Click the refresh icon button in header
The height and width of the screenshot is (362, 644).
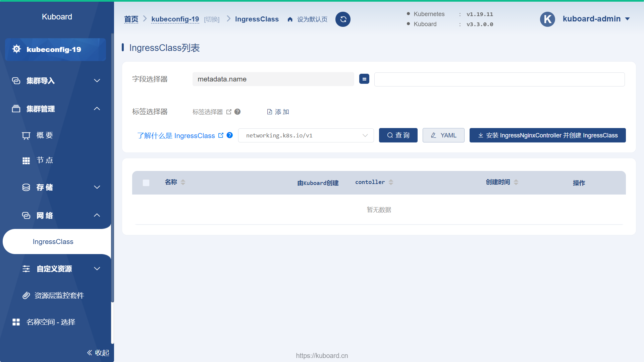[x=343, y=19]
